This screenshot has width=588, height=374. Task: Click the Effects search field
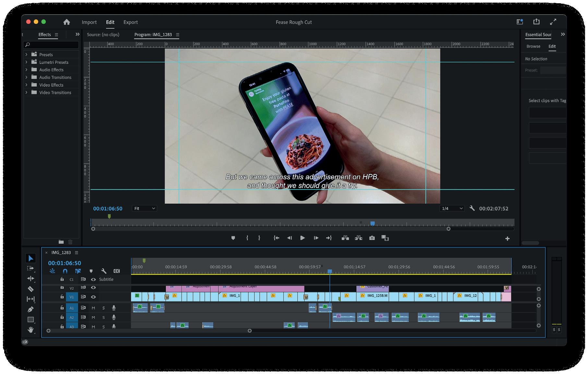tap(51, 44)
